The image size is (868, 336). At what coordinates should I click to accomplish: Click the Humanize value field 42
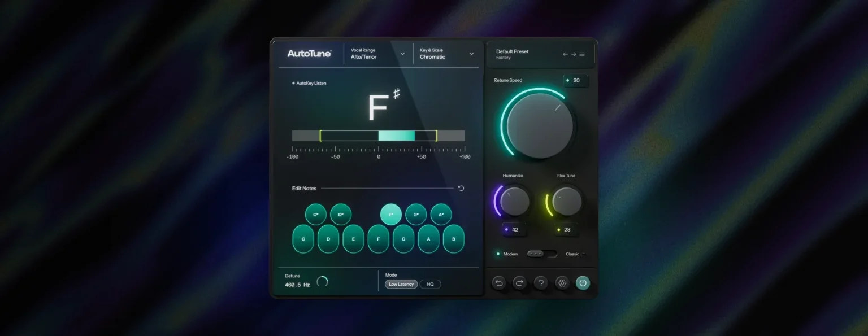pos(514,230)
